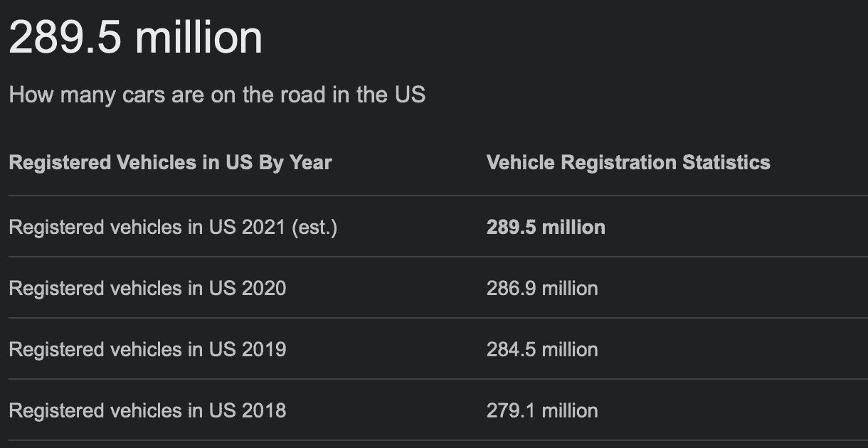Screen dimensions: 868x448
Task: Select the "Registered vehicles in US 2020" label
Action: pos(147,288)
